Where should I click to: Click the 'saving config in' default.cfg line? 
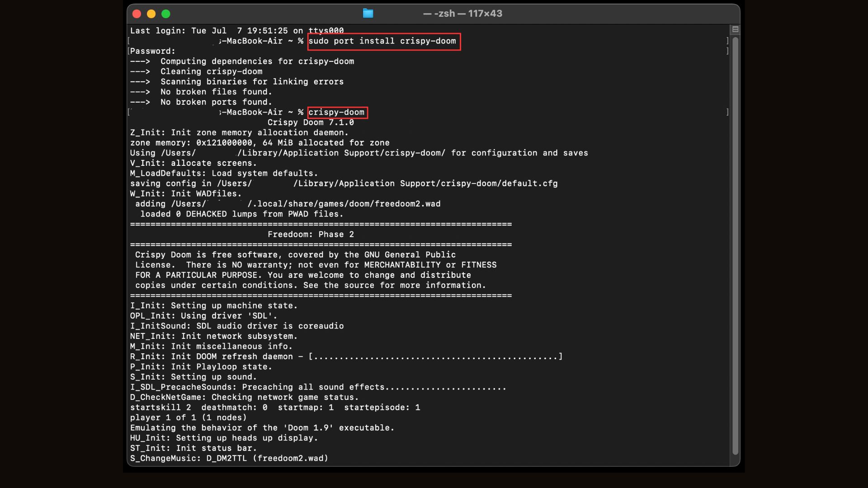(344, 183)
